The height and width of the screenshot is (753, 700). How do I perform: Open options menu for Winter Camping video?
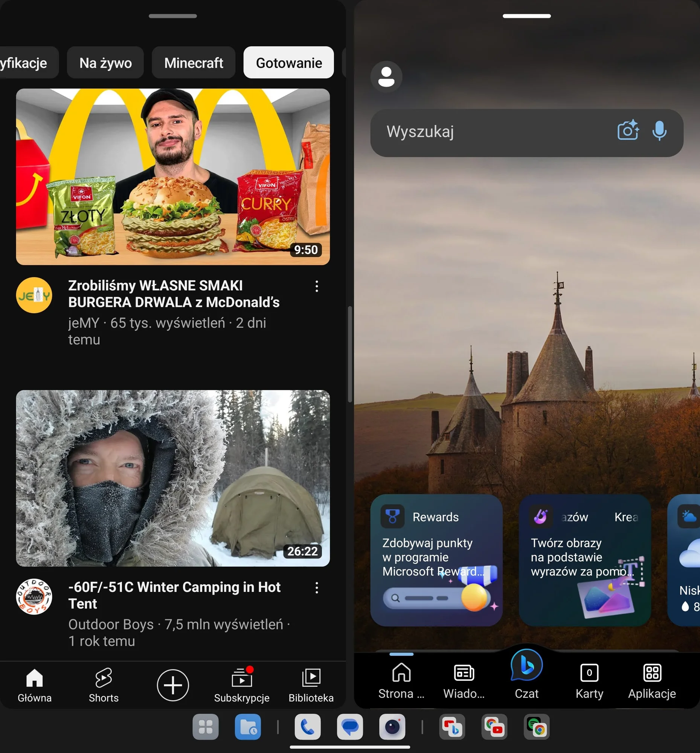coord(317,587)
